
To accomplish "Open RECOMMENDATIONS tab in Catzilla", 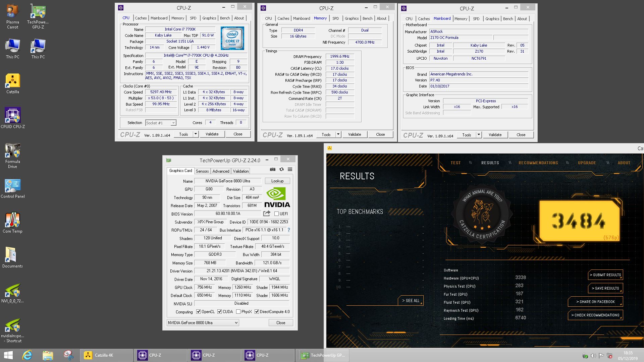I will [538, 163].
